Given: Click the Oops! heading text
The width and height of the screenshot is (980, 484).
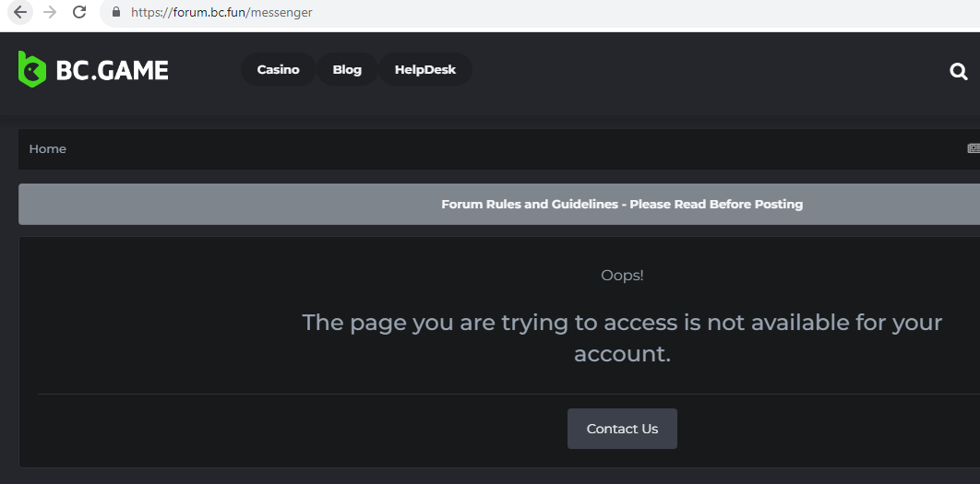Looking at the screenshot, I should pyautogui.click(x=622, y=276).
